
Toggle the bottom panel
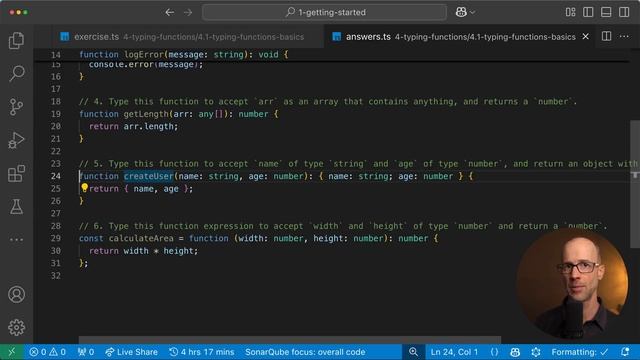[606, 12]
